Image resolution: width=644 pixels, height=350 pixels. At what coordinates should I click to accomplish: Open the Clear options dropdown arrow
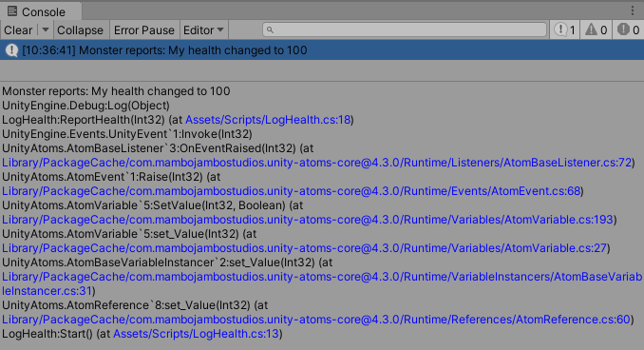46,30
